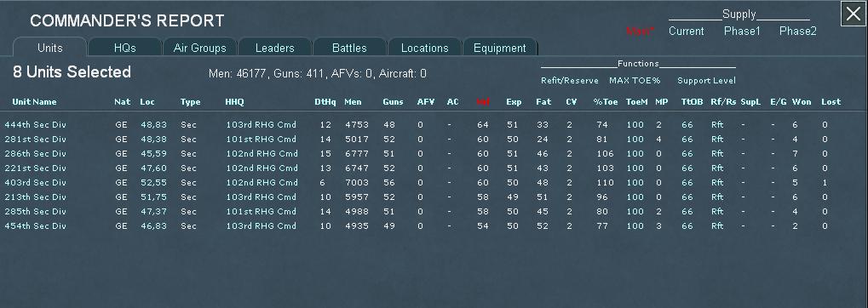Sort by Won column header
This screenshot has width=868, height=308.
pyautogui.click(x=801, y=102)
